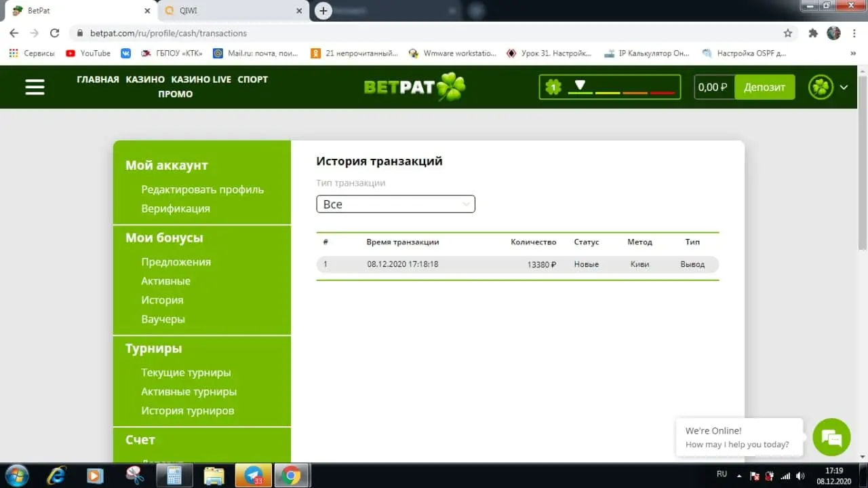The width and height of the screenshot is (868, 488).
Task: Click the BetPat clover logo
Action: coord(414,87)
